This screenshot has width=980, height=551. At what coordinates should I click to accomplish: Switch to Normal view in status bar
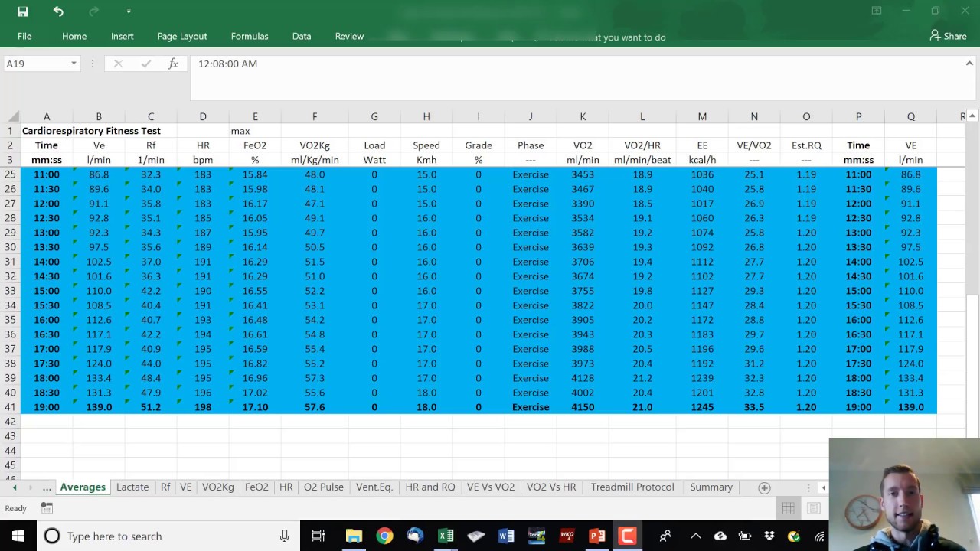click(x=788, y=508)
